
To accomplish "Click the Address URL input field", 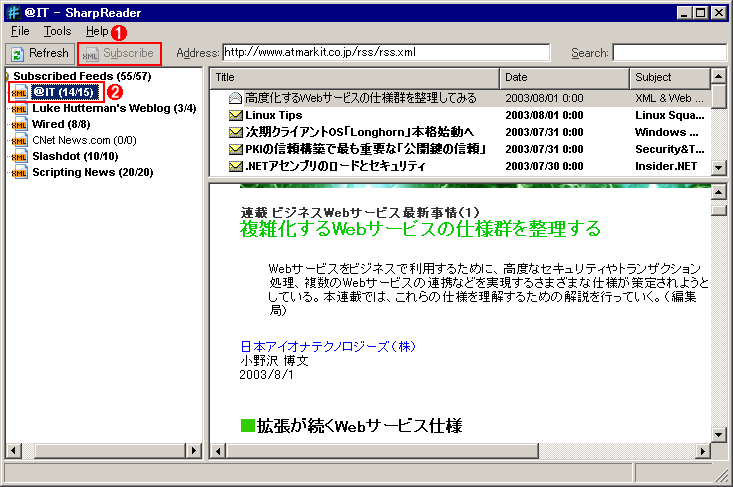I will [386, 52].
